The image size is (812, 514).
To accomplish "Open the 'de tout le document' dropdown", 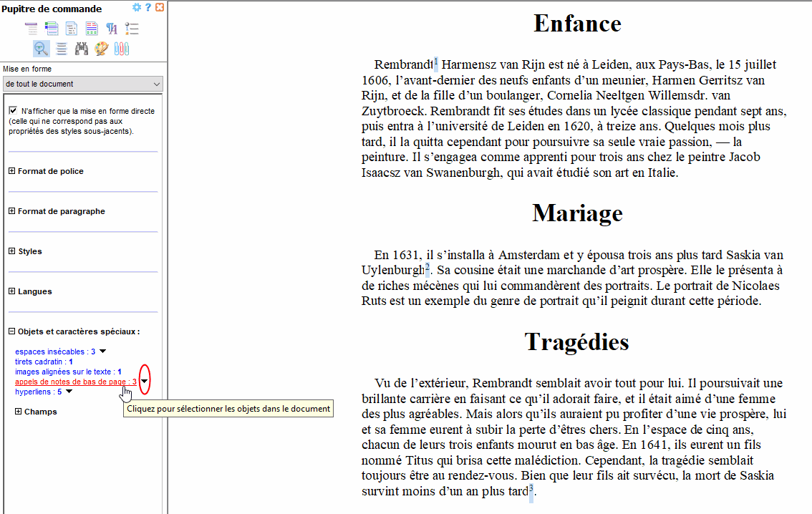I will [x=83, y=84].
